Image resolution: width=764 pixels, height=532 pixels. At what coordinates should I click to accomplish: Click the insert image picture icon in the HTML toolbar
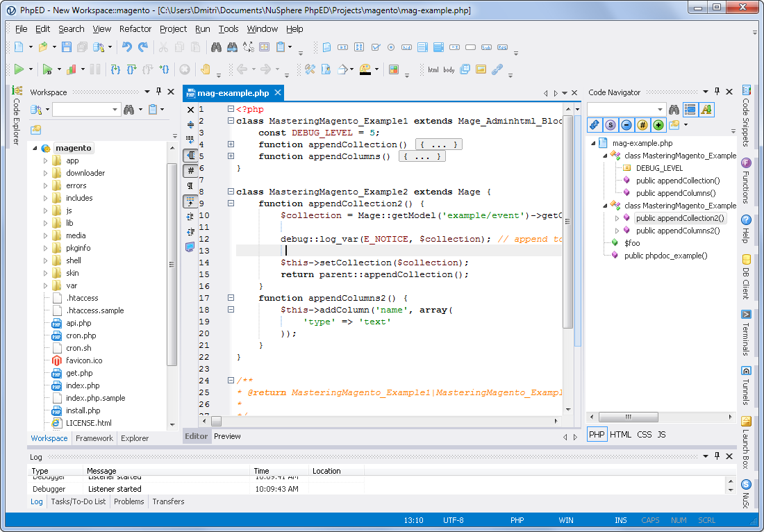[481, 69]
